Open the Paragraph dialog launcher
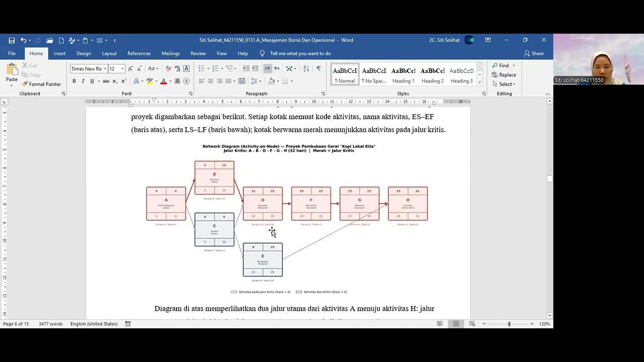Screen dimensions: 644x362 tap(323, 94)
